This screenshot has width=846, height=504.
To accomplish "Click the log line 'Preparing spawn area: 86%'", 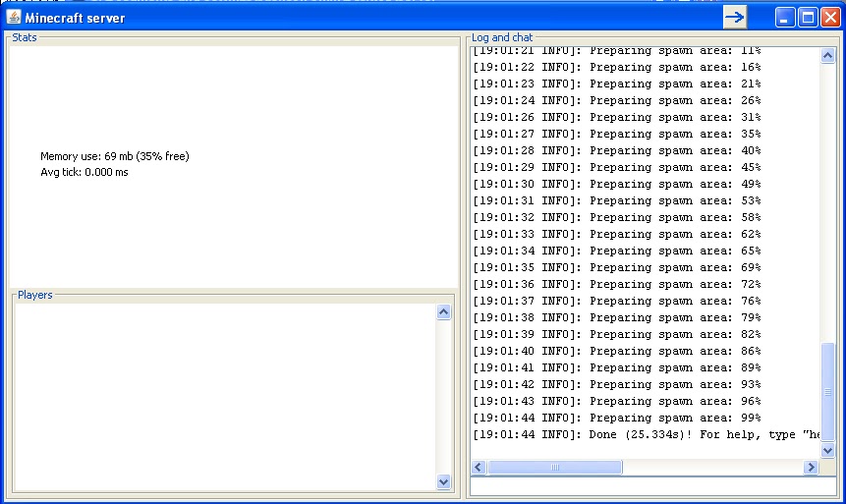I will click(617, 352).
